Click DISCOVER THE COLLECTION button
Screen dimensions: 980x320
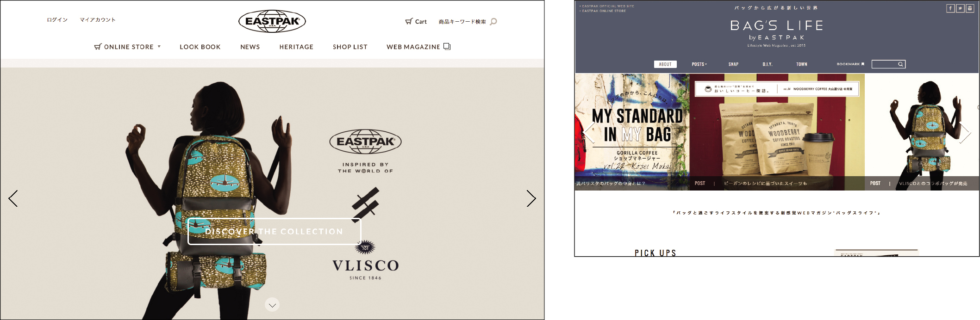(x=274, y=231)
